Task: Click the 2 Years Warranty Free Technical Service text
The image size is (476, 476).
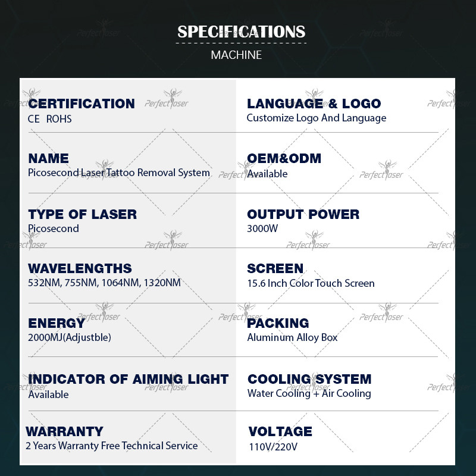Action: pyautogui.click(x=111, y=446)
